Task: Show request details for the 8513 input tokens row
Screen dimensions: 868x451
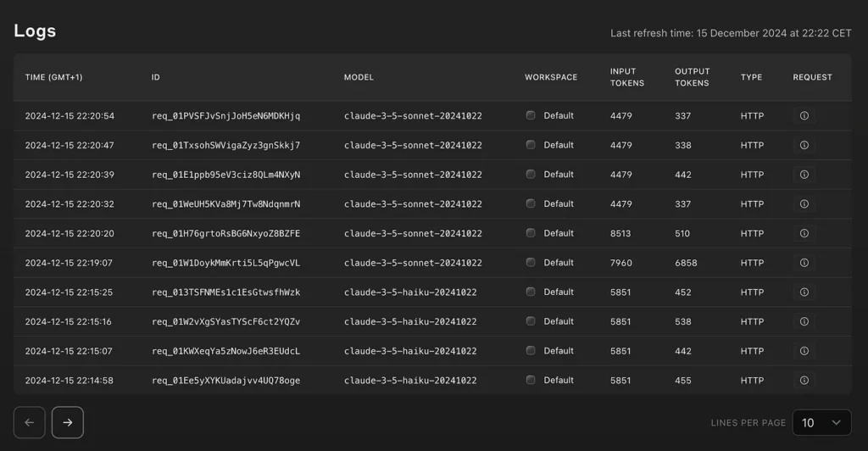Action: coord(804,233)
